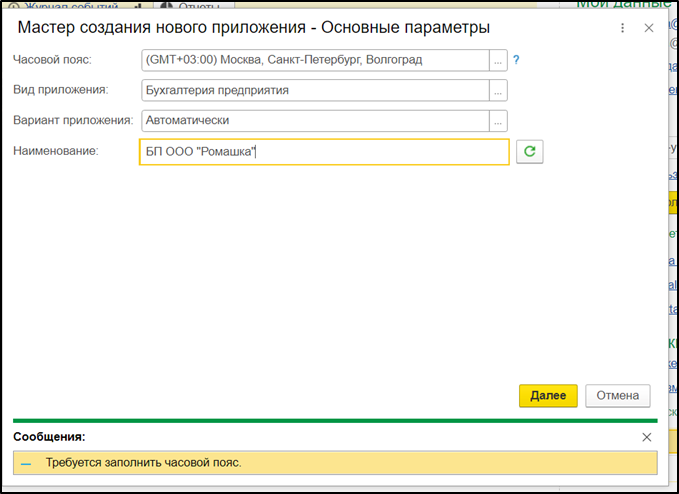This screenshot has height=494, width=679.
Task: Click the Часовой пояс input field
Action: (315, 60)
